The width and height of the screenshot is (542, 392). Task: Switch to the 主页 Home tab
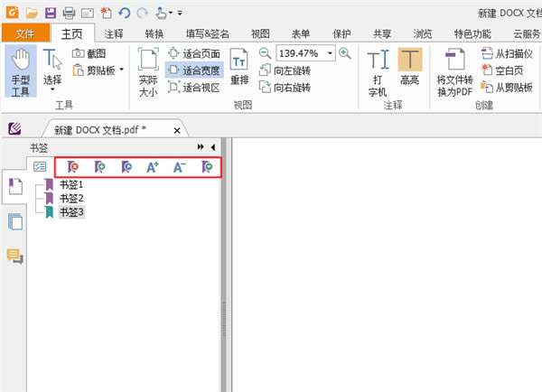tap(72, 33)
